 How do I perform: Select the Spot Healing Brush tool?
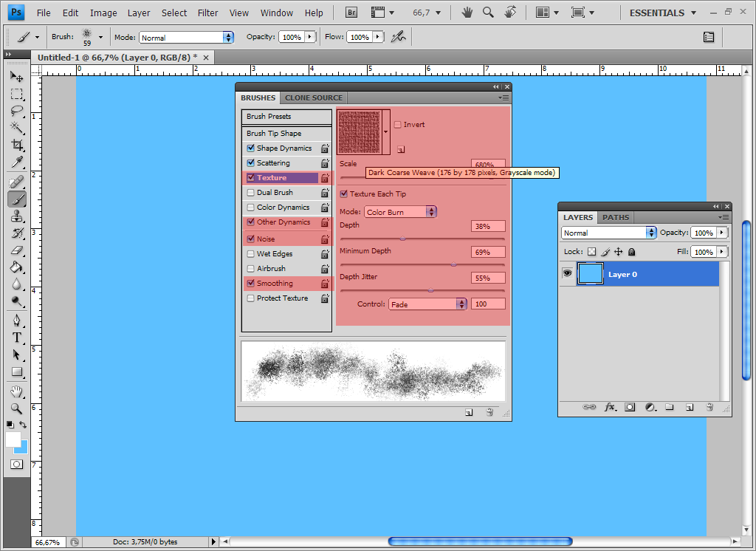(x=16, y=182)
